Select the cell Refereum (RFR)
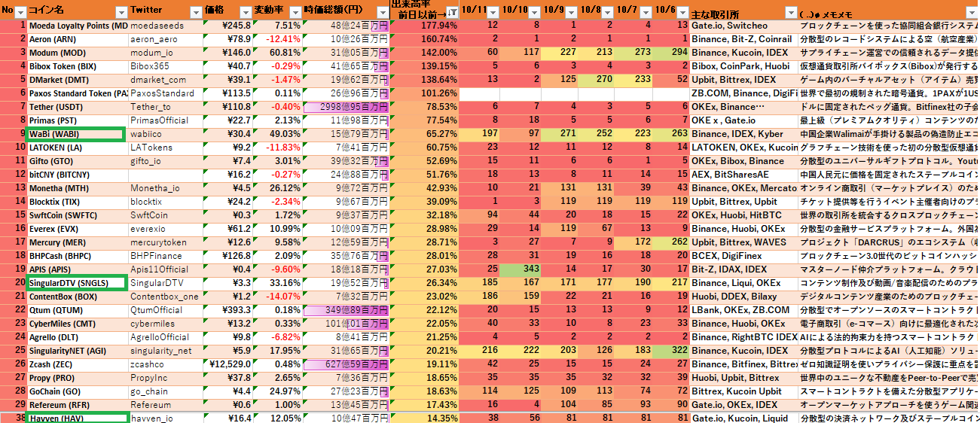Screen dimensions: 980x423 (x=78, y=405)
